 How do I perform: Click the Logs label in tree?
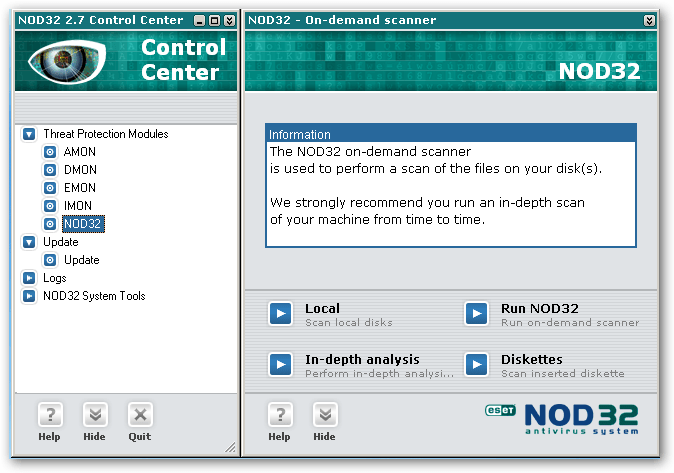55,278
